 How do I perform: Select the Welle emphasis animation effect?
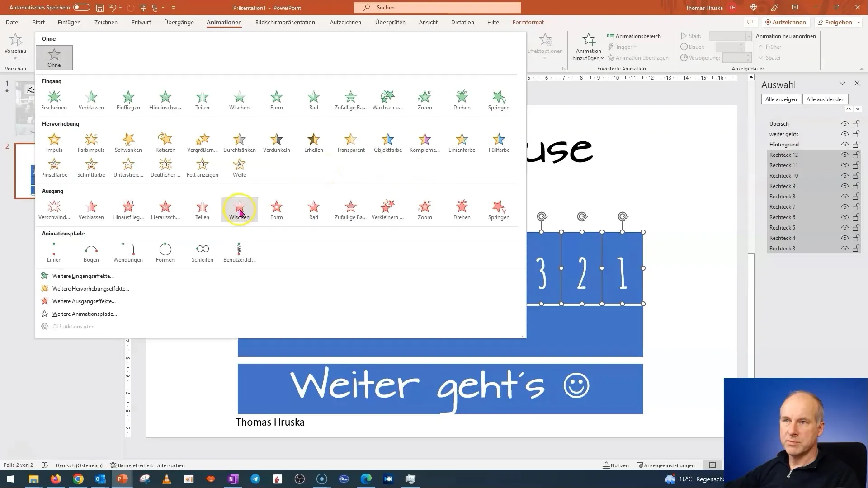239,166
